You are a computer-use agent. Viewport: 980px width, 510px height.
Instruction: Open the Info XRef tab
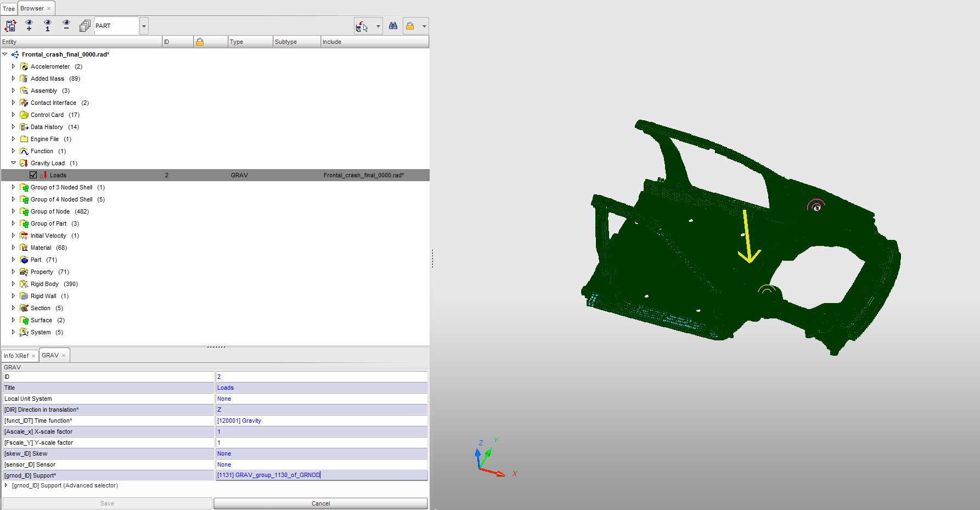[x=16, y=355]
